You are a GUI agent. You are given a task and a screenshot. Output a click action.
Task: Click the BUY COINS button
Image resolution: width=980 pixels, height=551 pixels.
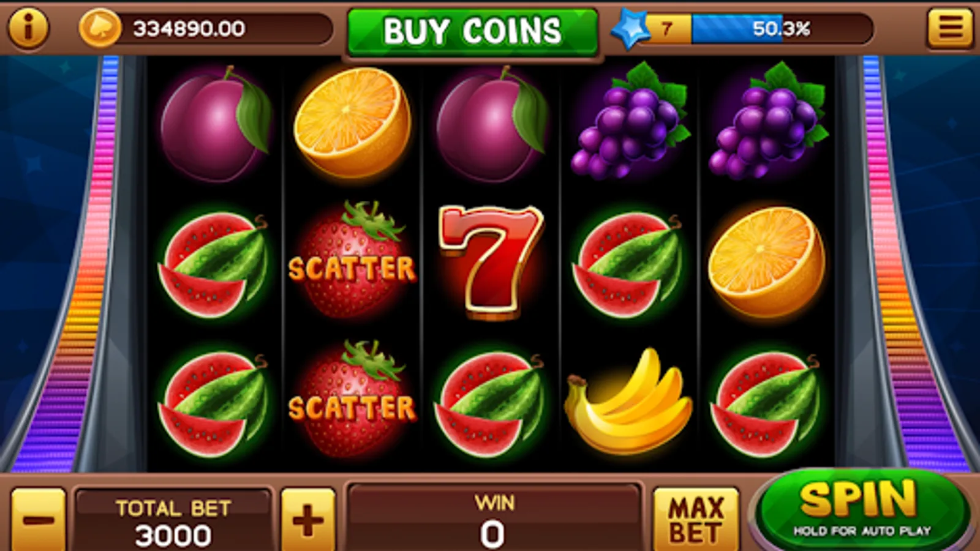tap(472, 31)
